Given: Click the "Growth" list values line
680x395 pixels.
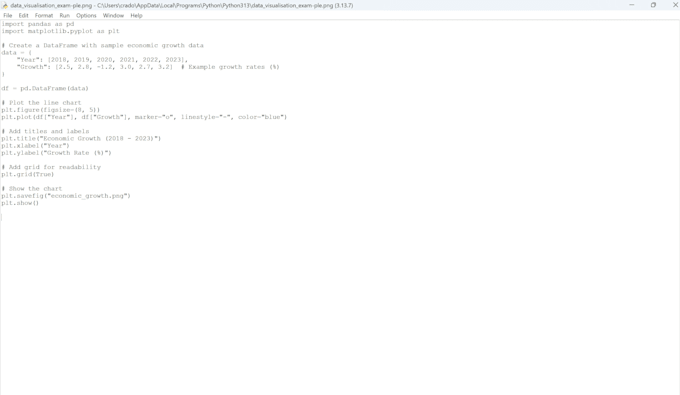Looking at the screenshot, I should (x=95, y=67).
